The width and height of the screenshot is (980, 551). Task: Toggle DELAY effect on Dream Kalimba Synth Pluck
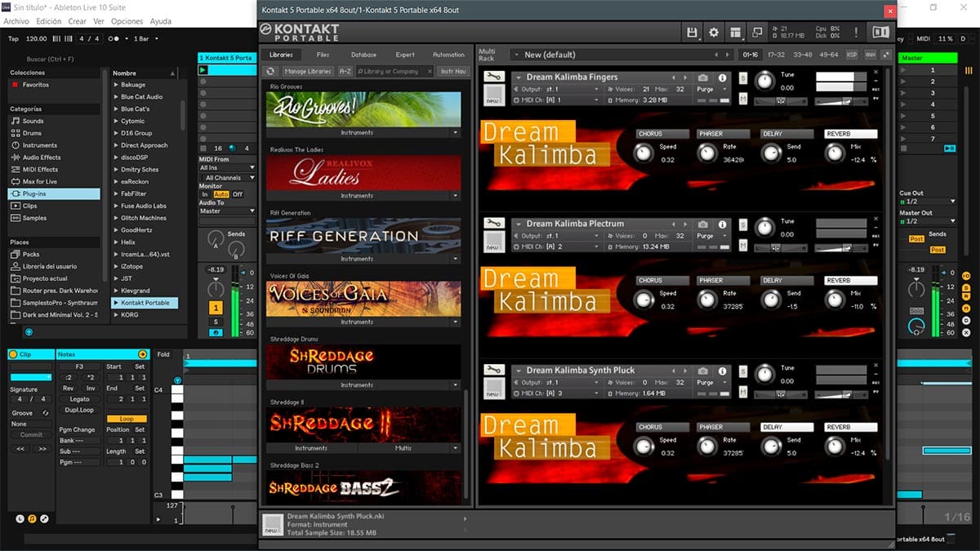click(787, 427)
